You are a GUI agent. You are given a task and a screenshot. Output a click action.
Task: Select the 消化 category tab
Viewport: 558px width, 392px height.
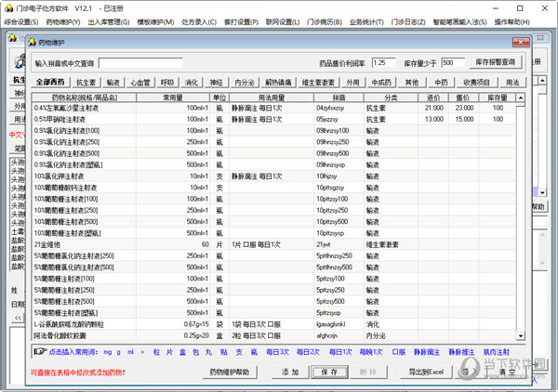191,83
